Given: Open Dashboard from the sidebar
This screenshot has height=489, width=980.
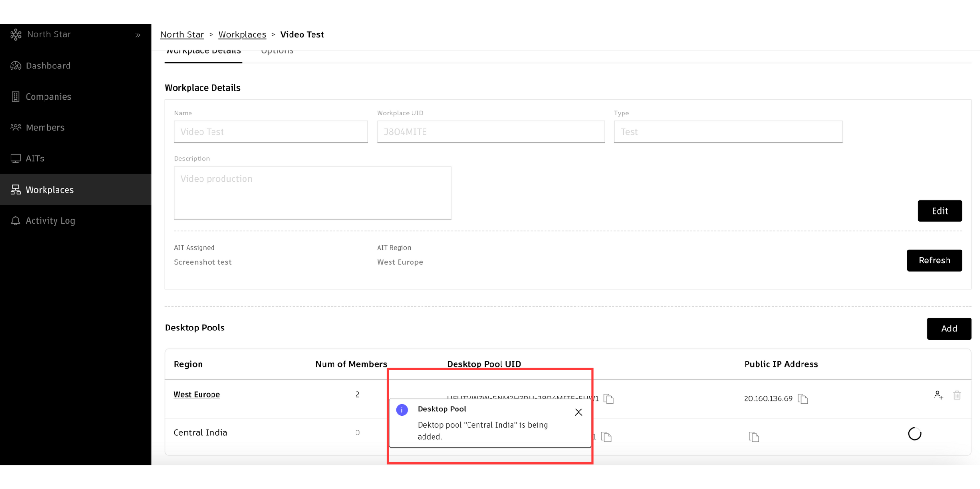Looking at the screenshot, I should [48, 66].
